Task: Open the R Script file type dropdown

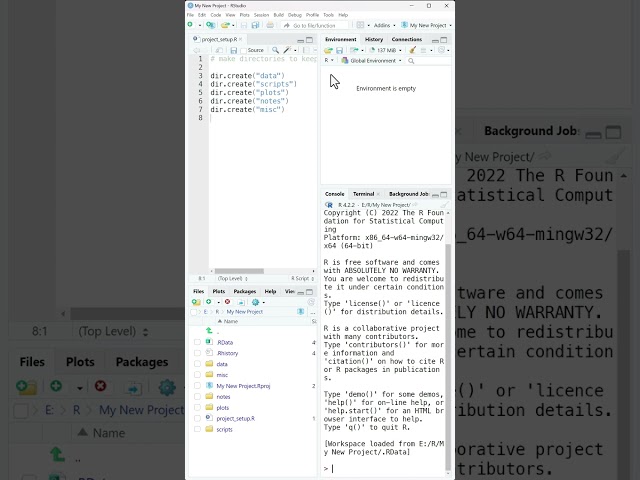Action: [302, 278]
